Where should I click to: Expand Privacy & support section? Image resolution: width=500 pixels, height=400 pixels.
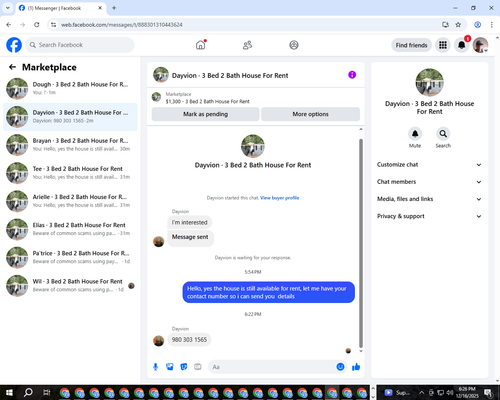(x=429, y=216)
